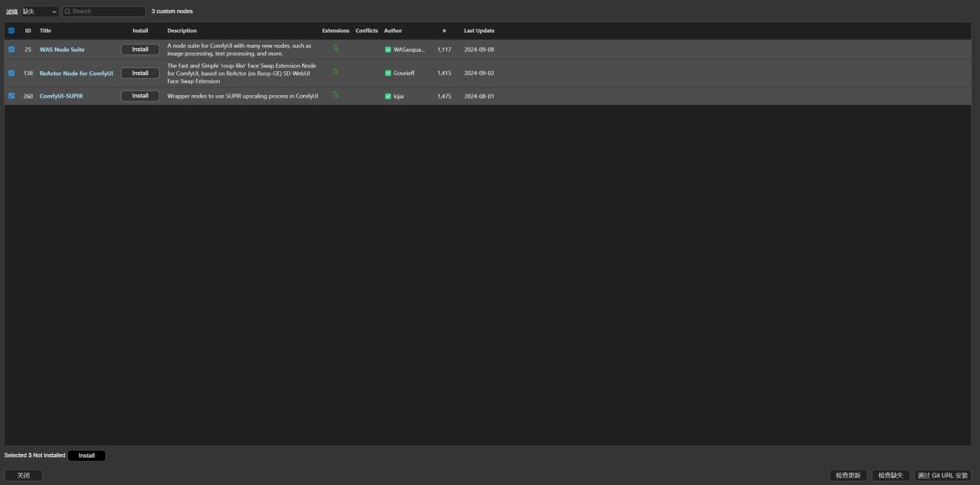Uncheck the ComfyUI-SUPIR row checkbox
Image resolution: width=980 pixels, height=485 pixels.
[x=12, y=96]
